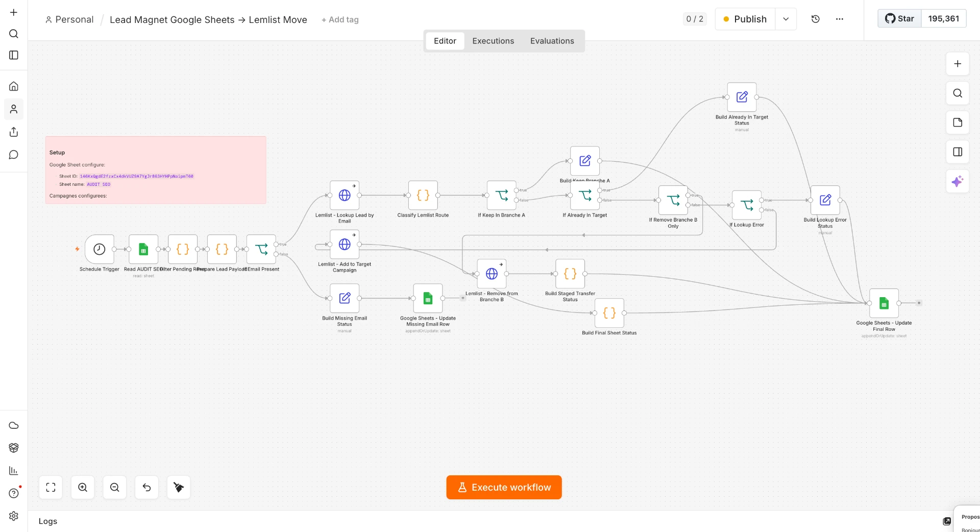
Task: Select the Google Sheets - Update Final Row node
Action: point(884,303)
